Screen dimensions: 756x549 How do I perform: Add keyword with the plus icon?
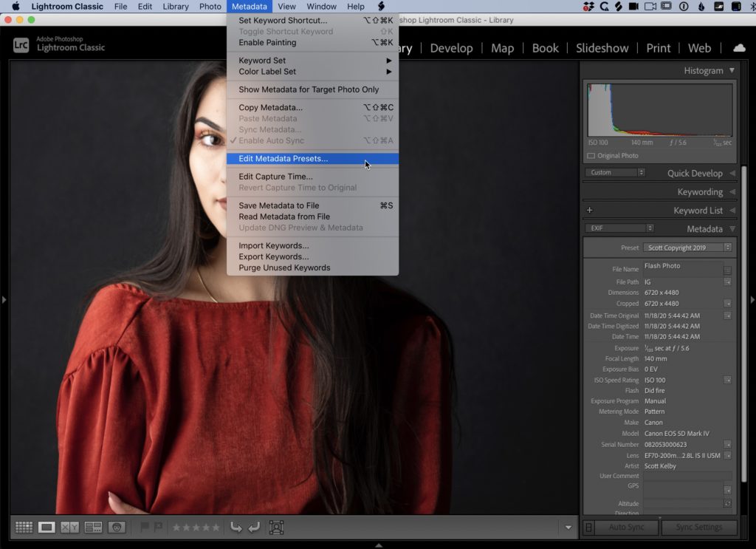point(589,211)
